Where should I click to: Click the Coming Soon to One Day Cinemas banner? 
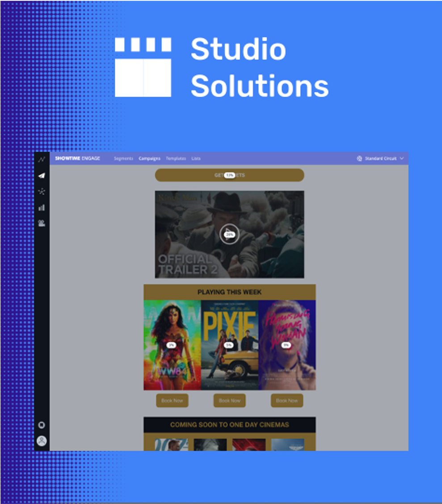point(229,424)
